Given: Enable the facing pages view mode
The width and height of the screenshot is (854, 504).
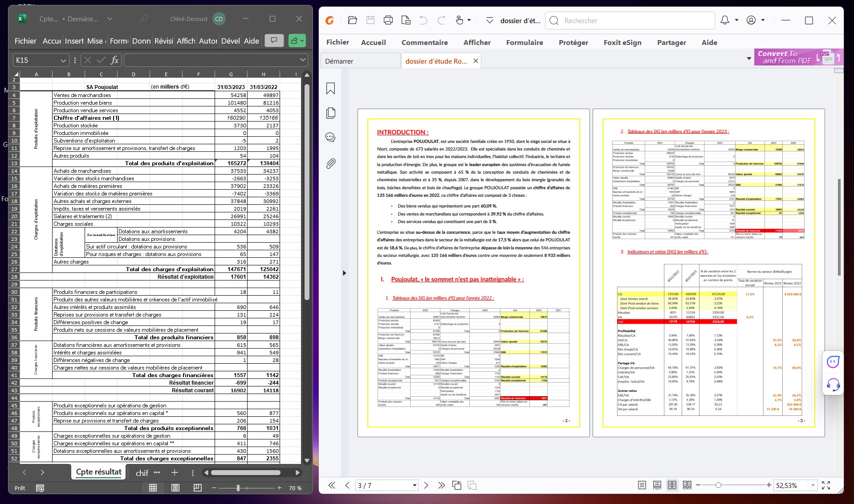Looking at the screenshot, I should (672, 485).
